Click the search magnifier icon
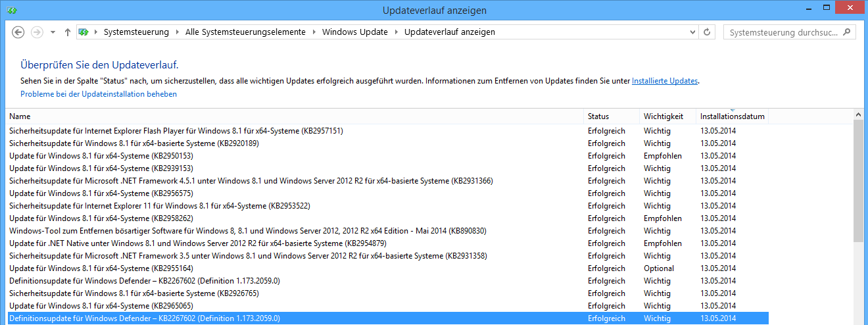The width and height of the screenshot is (868, 325). (847, 32)
